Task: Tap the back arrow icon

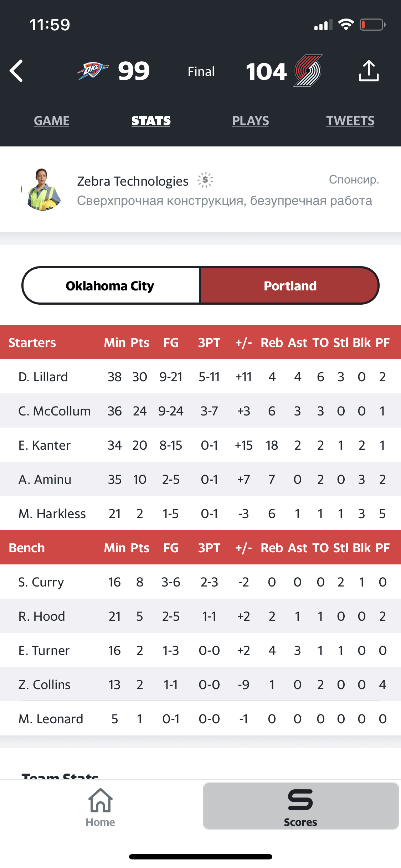Action: pyautogui.click(x=16, y=71)
